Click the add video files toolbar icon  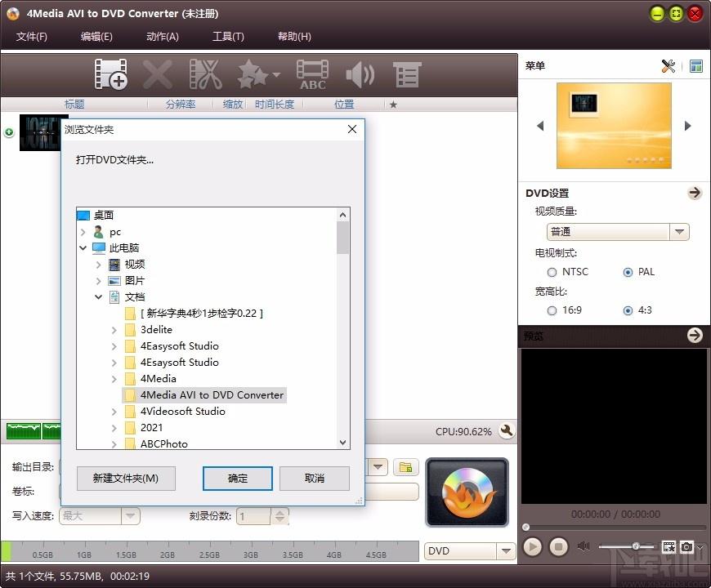click(110, 73)
